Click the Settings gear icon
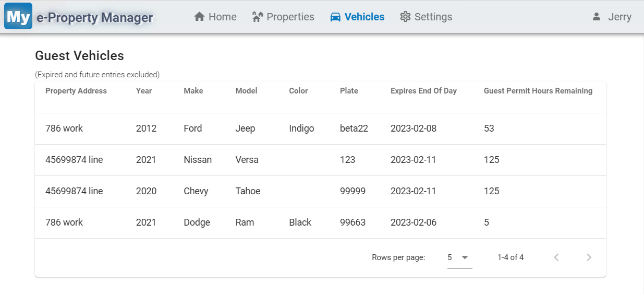This screenshot has height=294, width=644. tap(405, 17)
